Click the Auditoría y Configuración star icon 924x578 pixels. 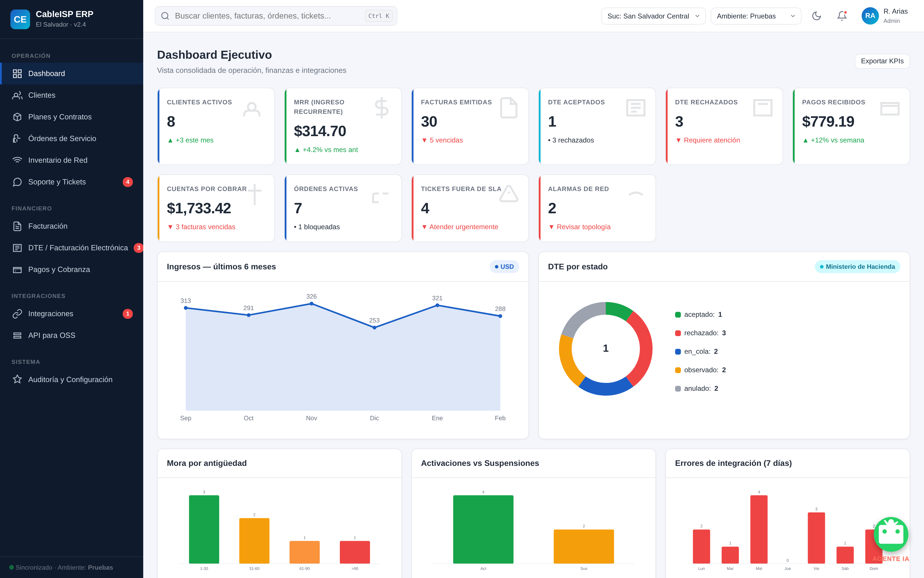17,379
